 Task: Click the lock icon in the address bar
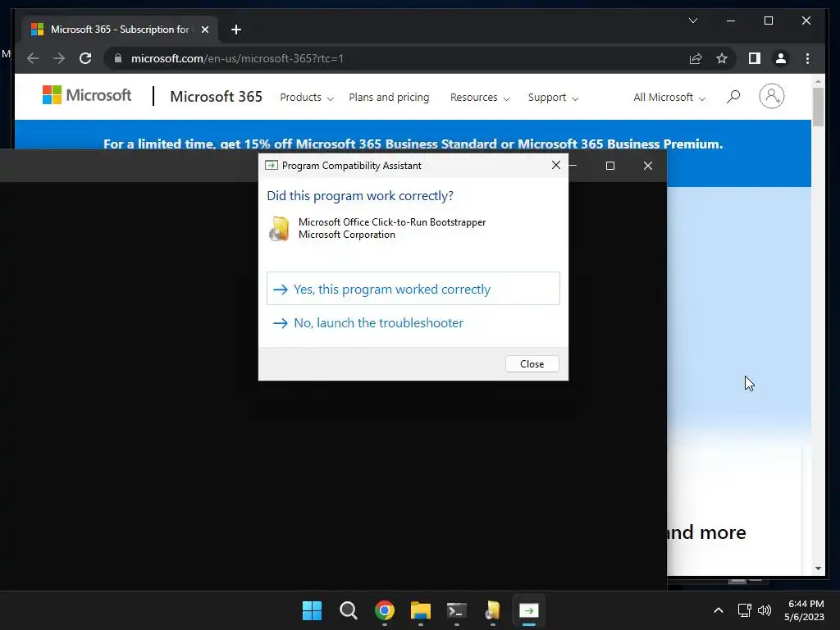point(118,58)
